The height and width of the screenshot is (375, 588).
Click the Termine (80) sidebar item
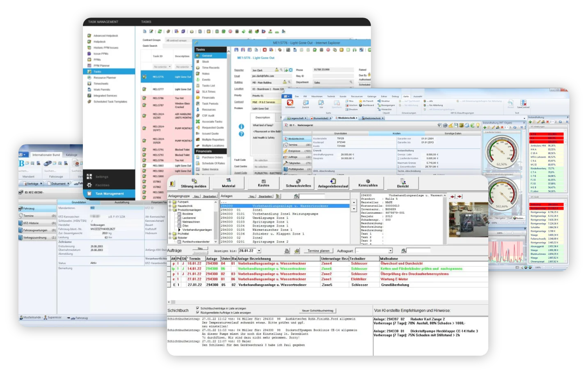(297, 145)
